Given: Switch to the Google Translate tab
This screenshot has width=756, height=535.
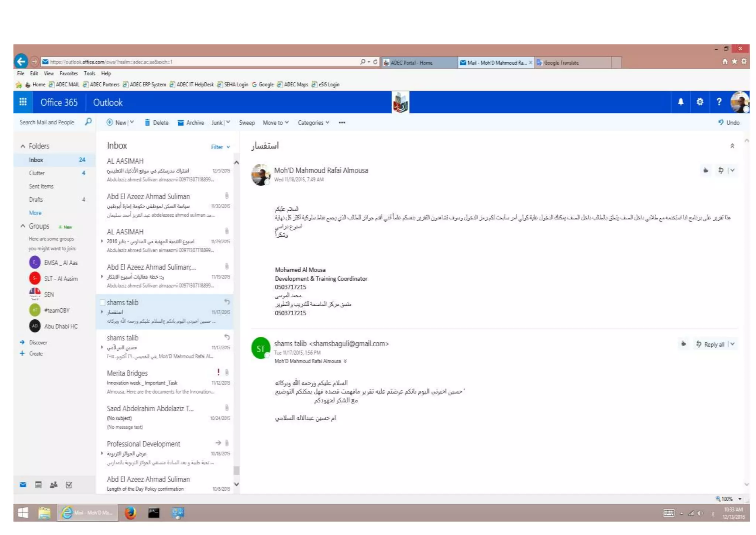Looking at the screenshot, I should pos(561,63).
